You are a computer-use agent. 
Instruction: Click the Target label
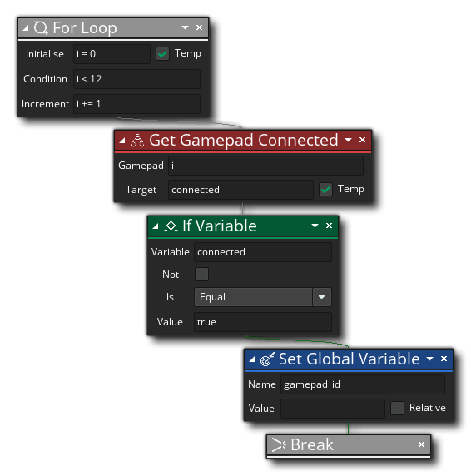click(x=141, y=190)
